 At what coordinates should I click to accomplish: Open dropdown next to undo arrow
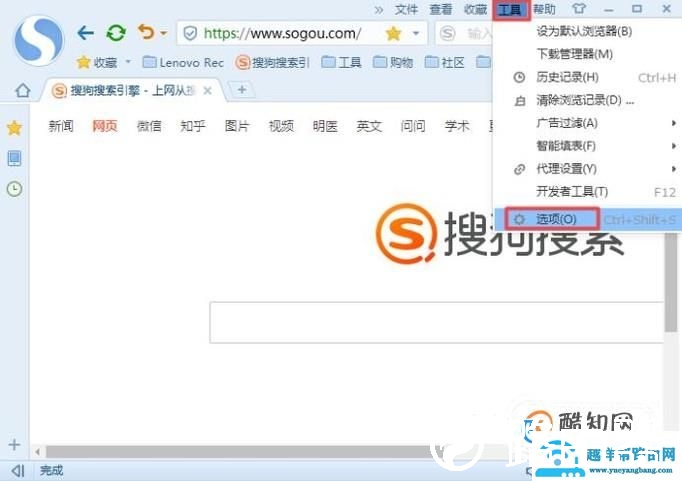pyautogui.click(x=163, y=33)
